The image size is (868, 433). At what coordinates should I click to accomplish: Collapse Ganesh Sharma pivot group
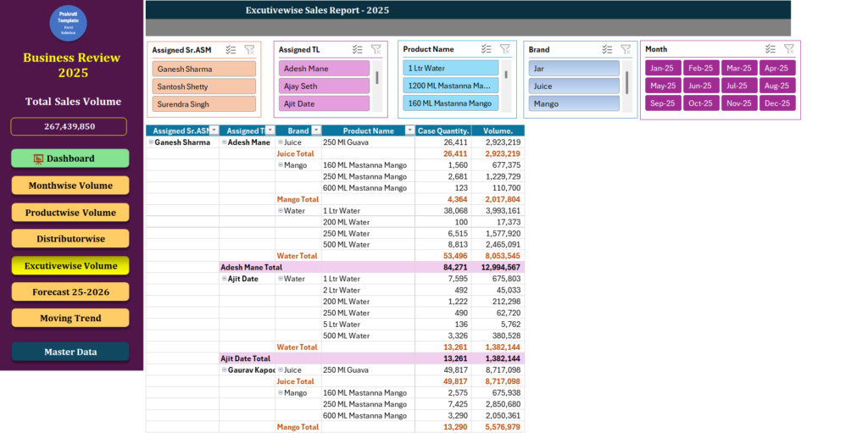[x=151, y=142]
